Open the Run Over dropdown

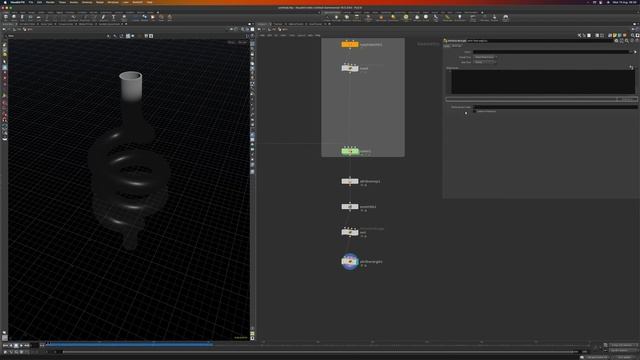[x=485, y=62]
